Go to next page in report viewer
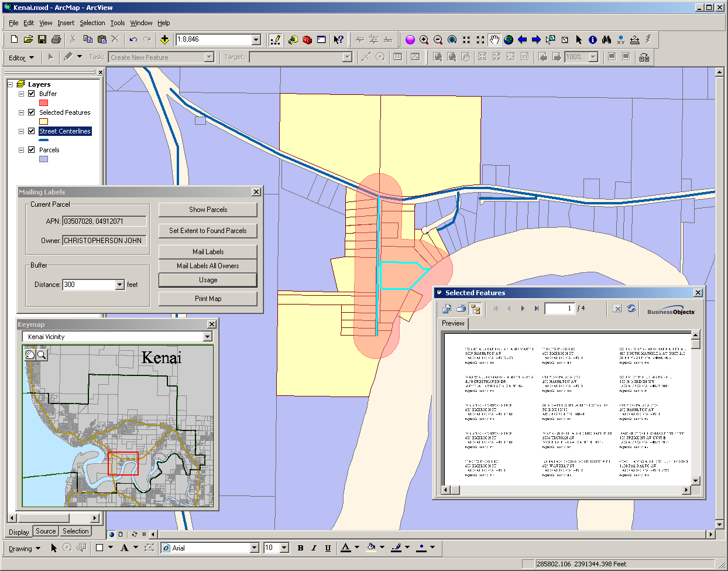This screenshot has height=571, width=728. (x=523, y=309)
